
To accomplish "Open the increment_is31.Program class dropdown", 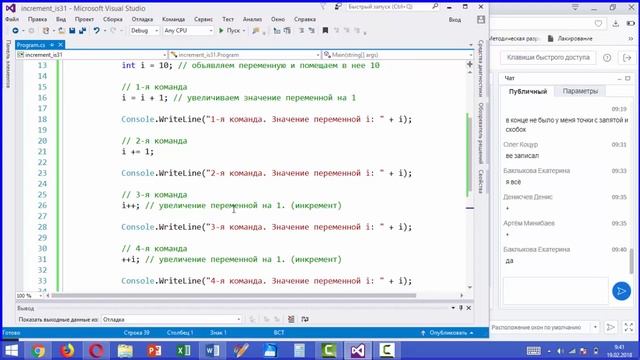I will pos(245,55).
